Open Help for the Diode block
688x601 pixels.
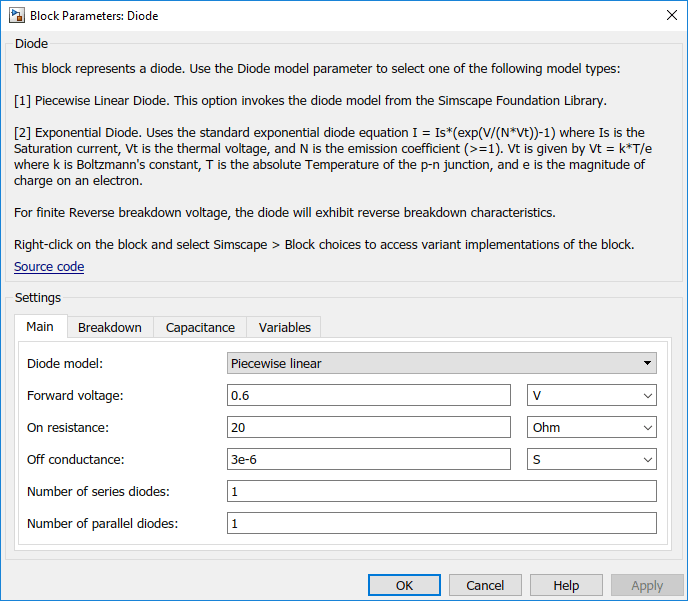(566, 585)
